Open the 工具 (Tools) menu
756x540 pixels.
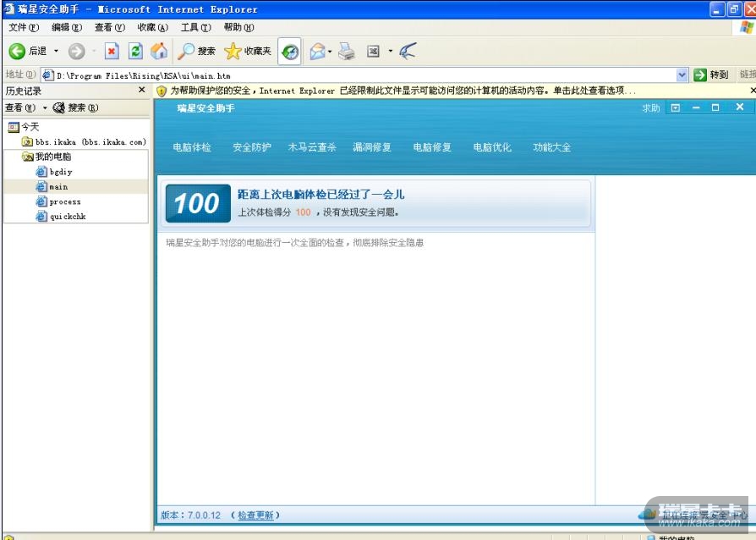194,27
